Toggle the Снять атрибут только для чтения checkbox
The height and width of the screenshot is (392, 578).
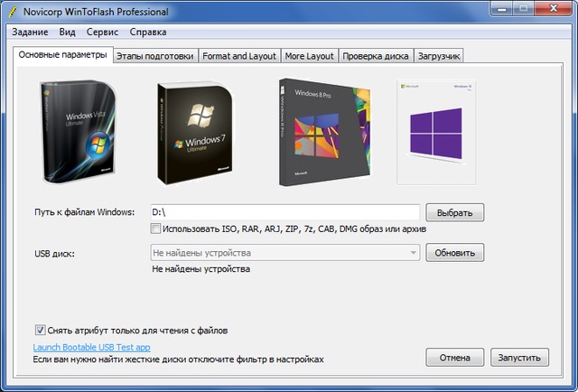40,329
